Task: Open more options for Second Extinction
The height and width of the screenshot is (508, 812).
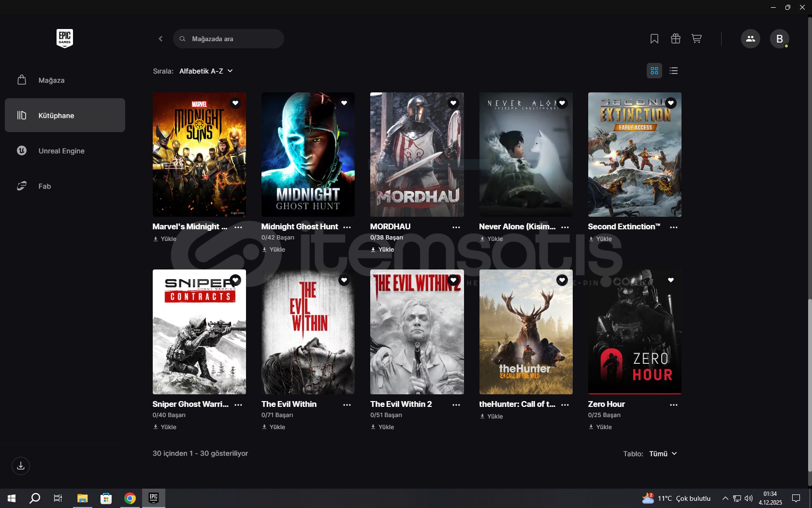Action: pos(674,227)
